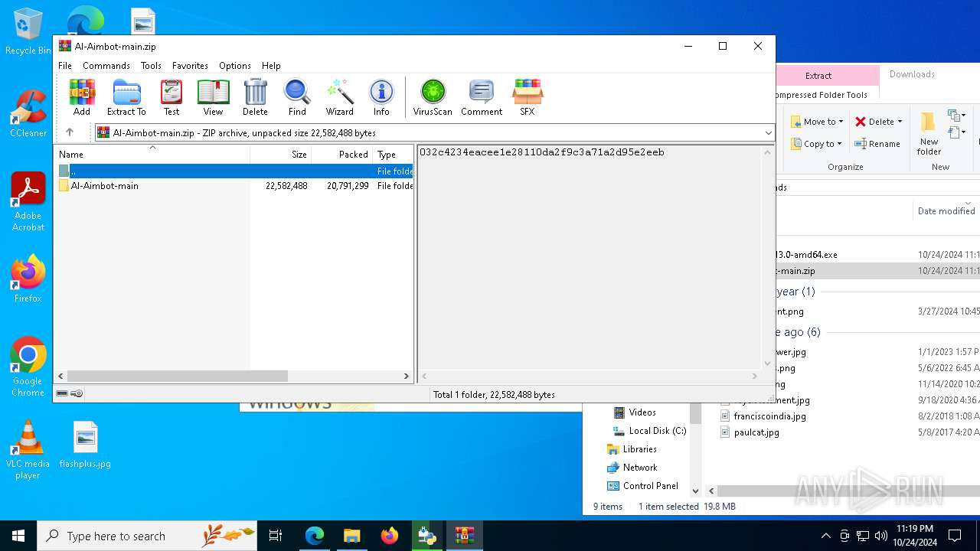The height and width of the screenshot is (551, 980).
Task: Click the Extract To toolbar icon
Action: pos(126,97)
